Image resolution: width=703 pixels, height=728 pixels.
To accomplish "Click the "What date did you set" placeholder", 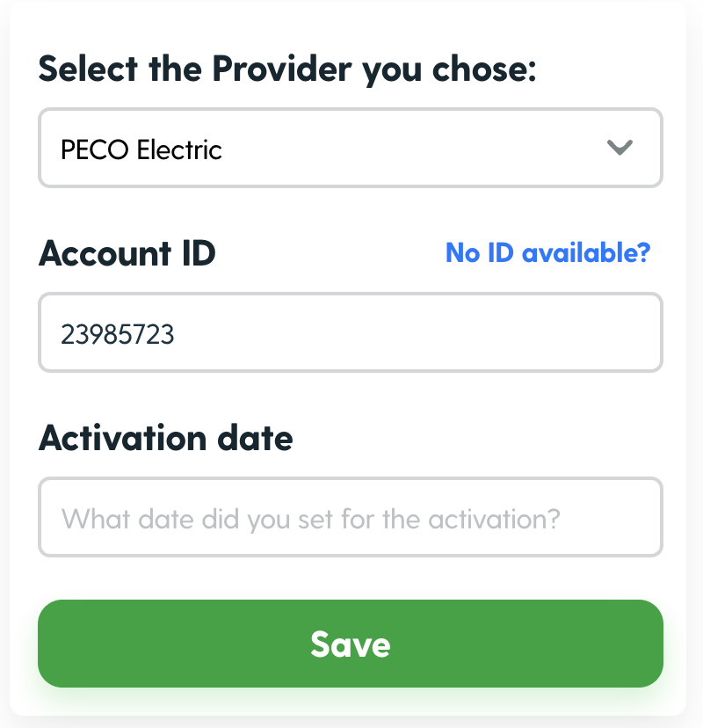I will pos(310,518).
